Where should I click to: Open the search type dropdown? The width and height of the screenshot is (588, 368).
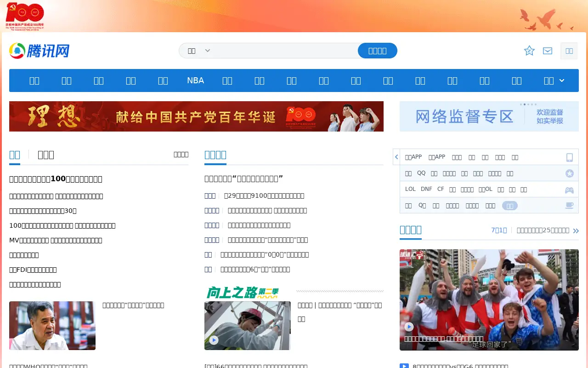click(198, 51)
